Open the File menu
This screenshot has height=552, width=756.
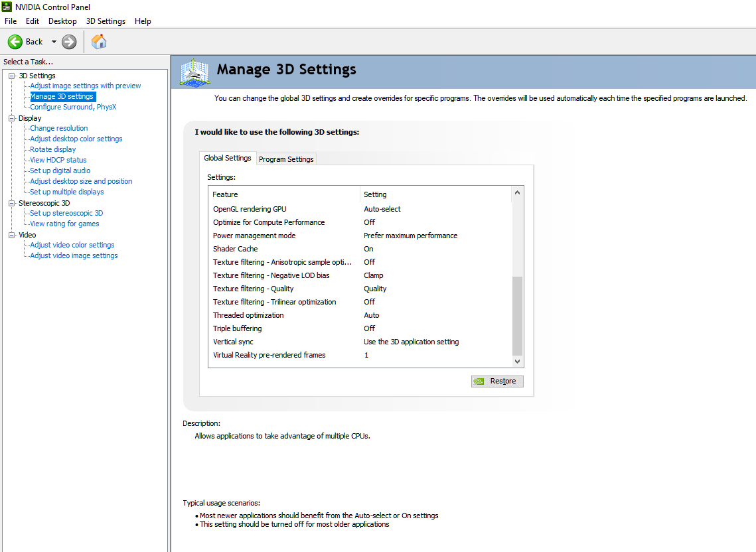[11, 21]
